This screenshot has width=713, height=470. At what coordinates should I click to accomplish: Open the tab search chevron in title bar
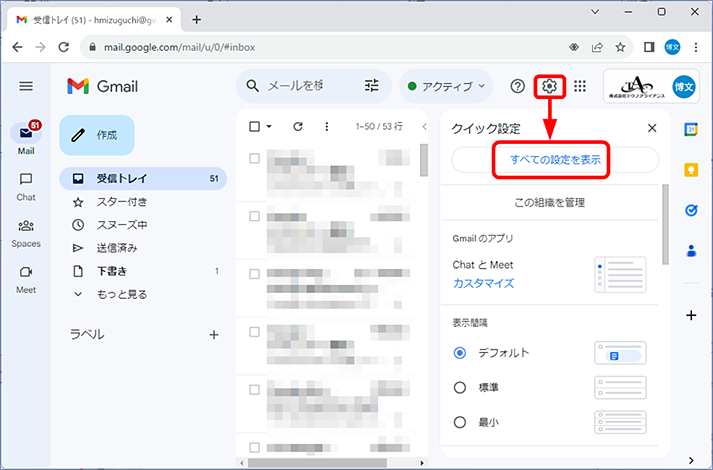595,12
